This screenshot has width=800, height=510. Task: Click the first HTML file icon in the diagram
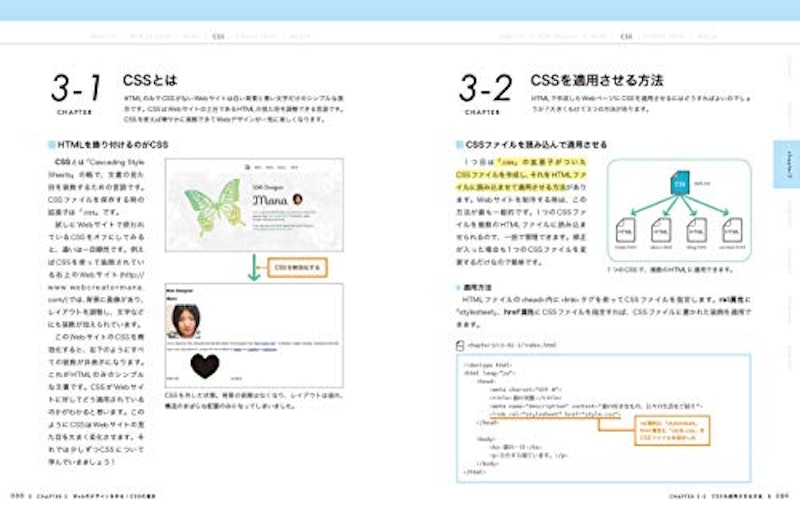(626, 230)
